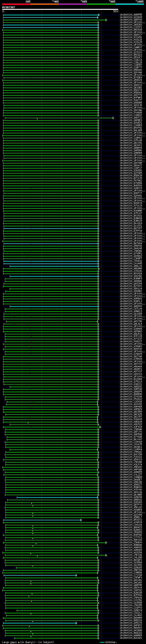Select label UniRef100_Q5XUC7
This screenshot has width=146, height=644.
pyautogui.click(x=131, y=58)
